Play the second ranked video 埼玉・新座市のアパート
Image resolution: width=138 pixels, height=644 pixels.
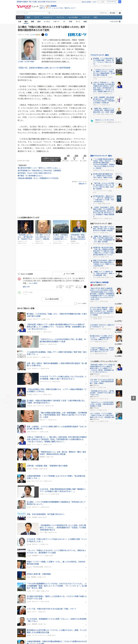pos(119,238)
